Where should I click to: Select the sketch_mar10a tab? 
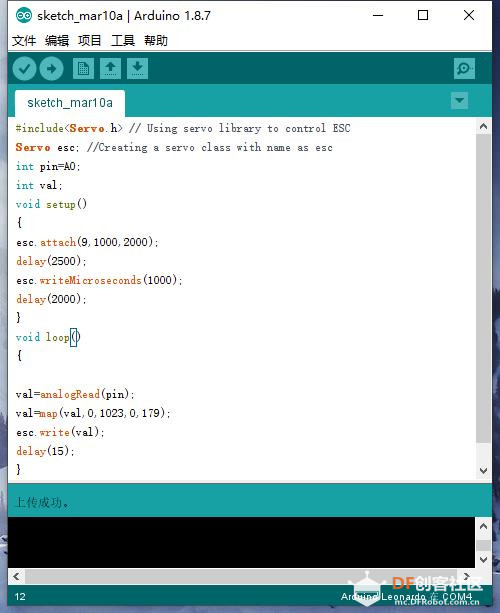pyautogui.click(x=70, y=103)
